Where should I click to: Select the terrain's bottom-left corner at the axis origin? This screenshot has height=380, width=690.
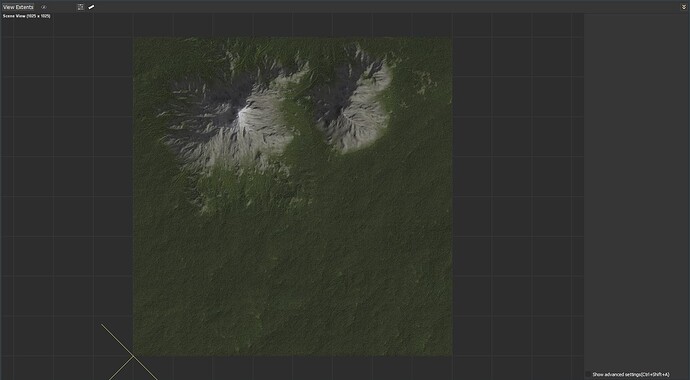(134, 355)
